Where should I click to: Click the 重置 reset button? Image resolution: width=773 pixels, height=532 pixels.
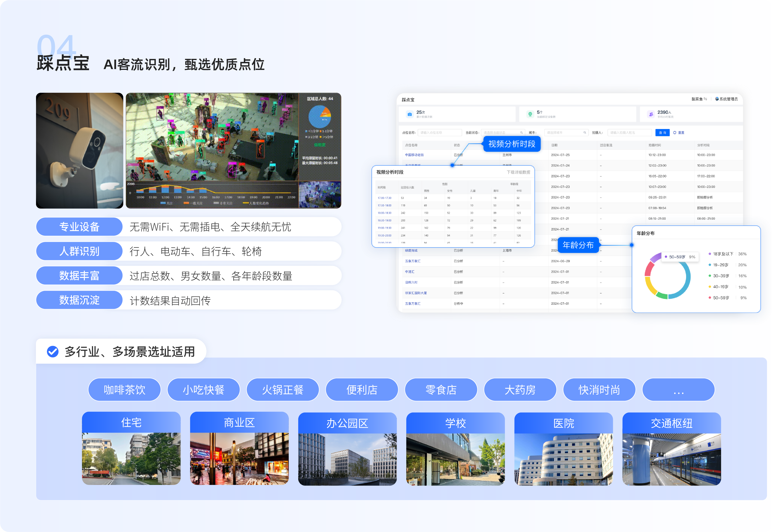[679, 133]
